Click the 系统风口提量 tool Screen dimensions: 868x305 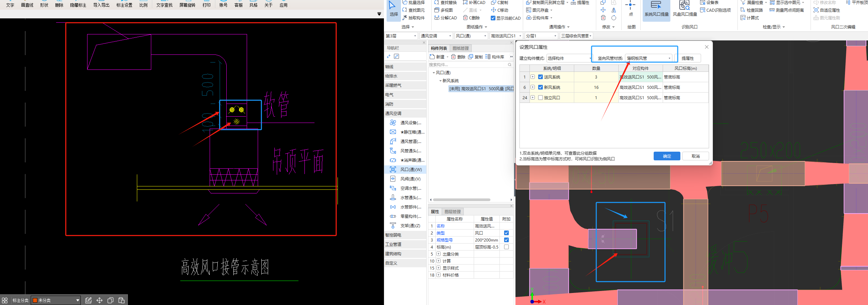click(656, 9)
